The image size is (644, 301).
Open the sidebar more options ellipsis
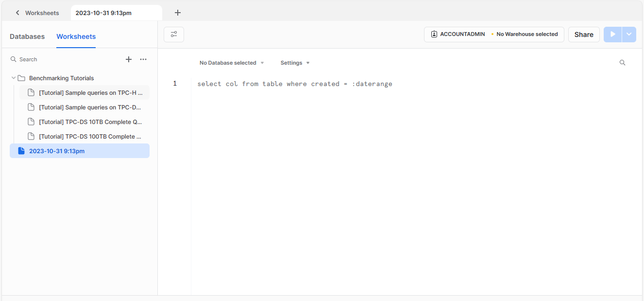click(143, 59)
